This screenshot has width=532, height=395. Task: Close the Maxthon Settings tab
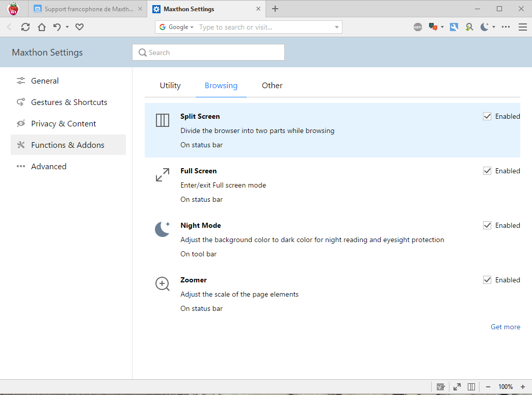258,9
